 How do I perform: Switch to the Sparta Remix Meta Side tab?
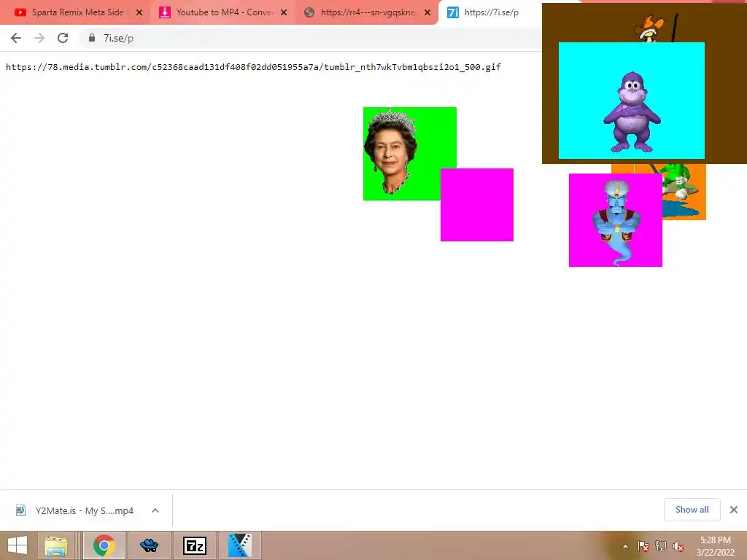(x=77, y=12)
